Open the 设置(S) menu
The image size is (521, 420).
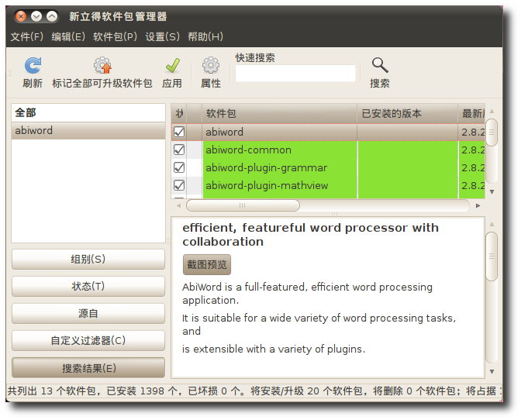pyautogui.click(x=162, y=36)
